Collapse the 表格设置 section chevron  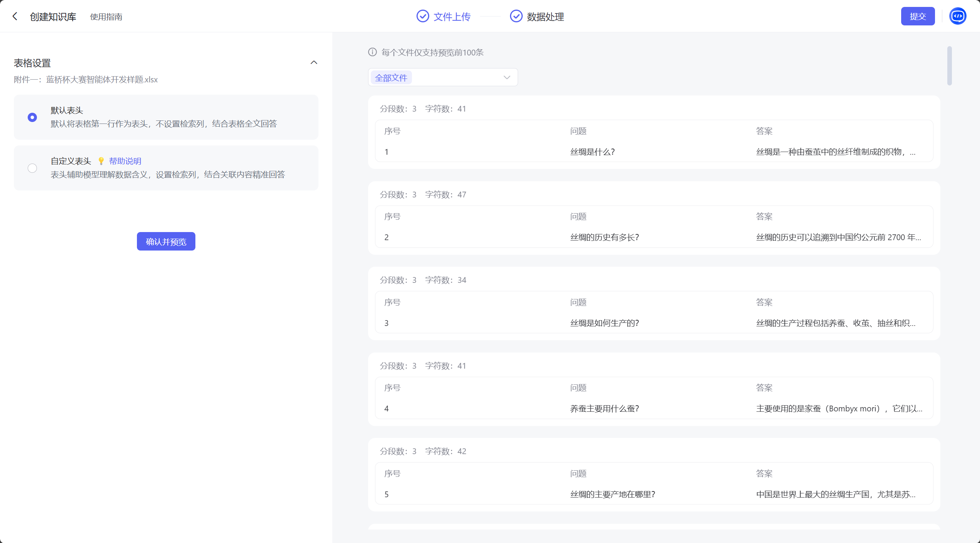[314, 62]
